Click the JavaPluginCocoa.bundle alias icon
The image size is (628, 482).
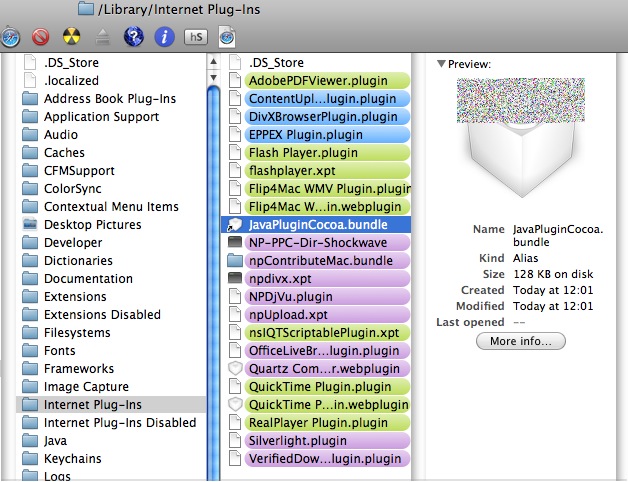[x=234, y=225]
